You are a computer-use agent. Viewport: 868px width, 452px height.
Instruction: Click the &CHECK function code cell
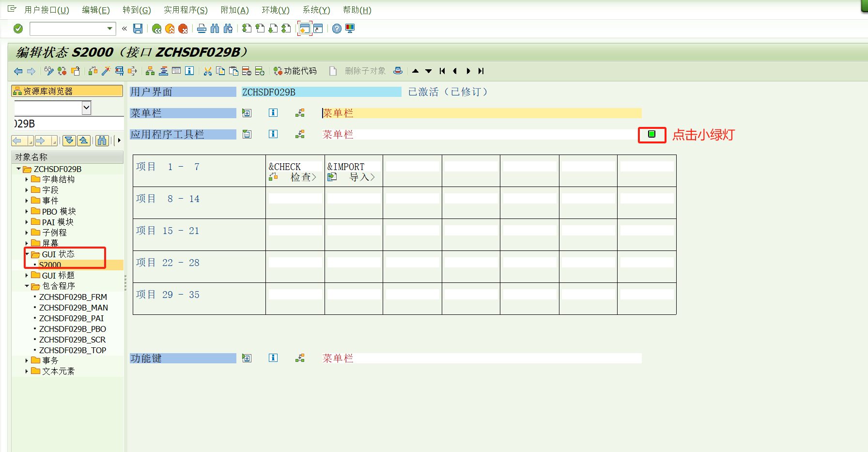(x=295, y=167)
